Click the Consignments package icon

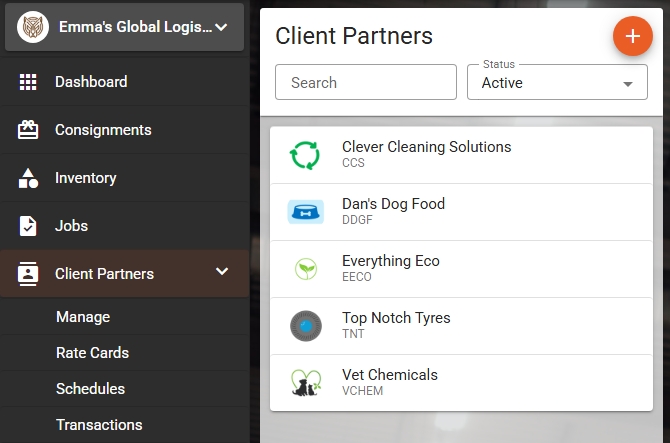point(28,130)
